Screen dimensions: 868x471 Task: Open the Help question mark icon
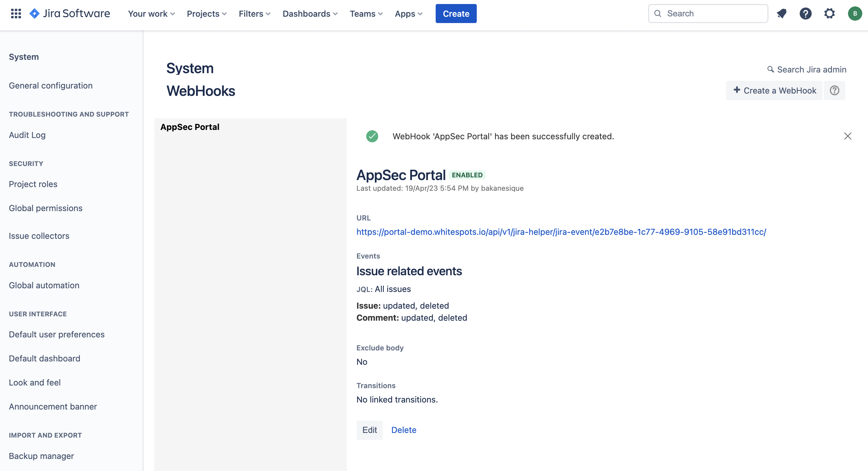click(x=805, y=13)
